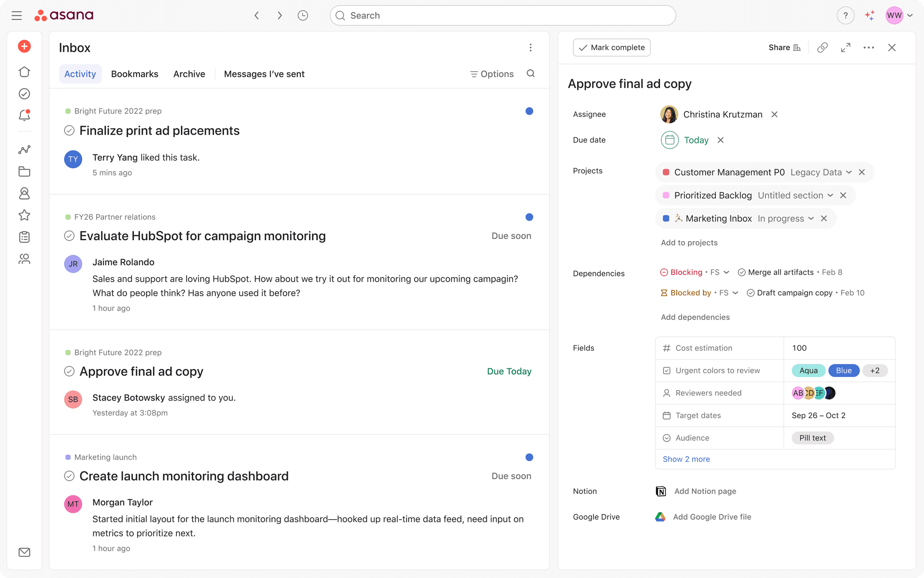The width and height of the screenshot is (924, 578).
Task: Click the copy task link icon
Action: [x=822, y=47]
